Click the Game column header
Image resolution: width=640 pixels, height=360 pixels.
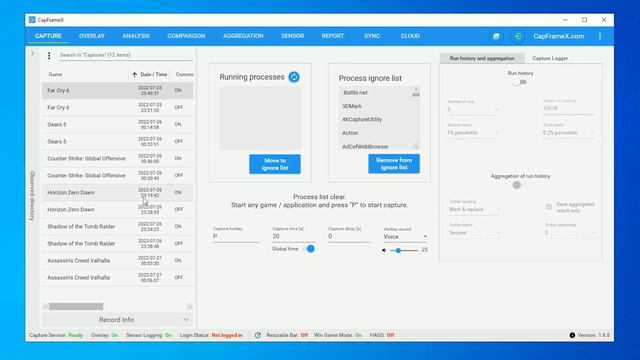[56, 74]
